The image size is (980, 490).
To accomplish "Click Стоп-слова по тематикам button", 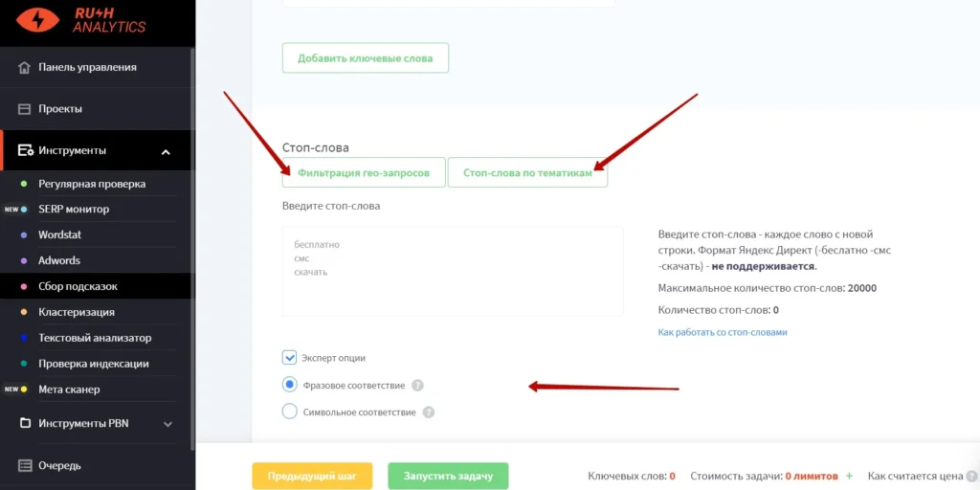I will (x=527, y=172).
